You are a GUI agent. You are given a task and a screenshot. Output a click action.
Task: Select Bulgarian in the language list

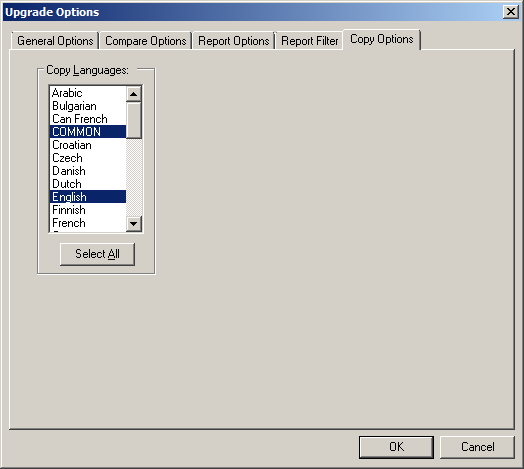pyautogui.click(x=88, y=106)
